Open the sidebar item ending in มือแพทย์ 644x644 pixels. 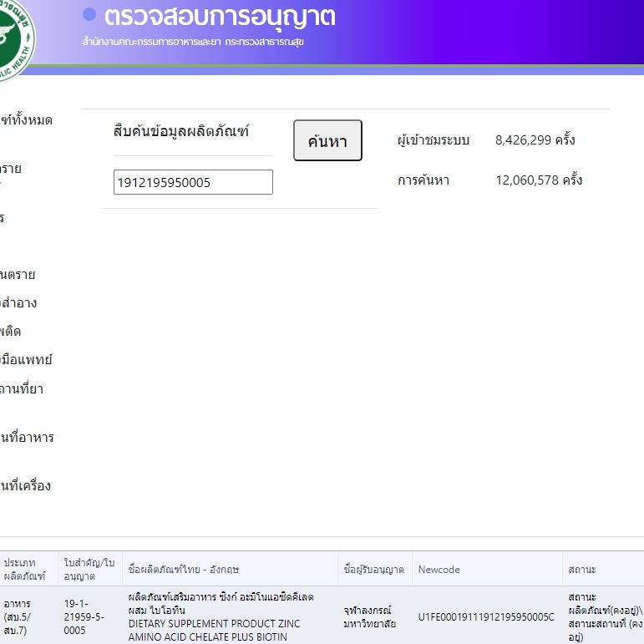[x=27, y=360]
